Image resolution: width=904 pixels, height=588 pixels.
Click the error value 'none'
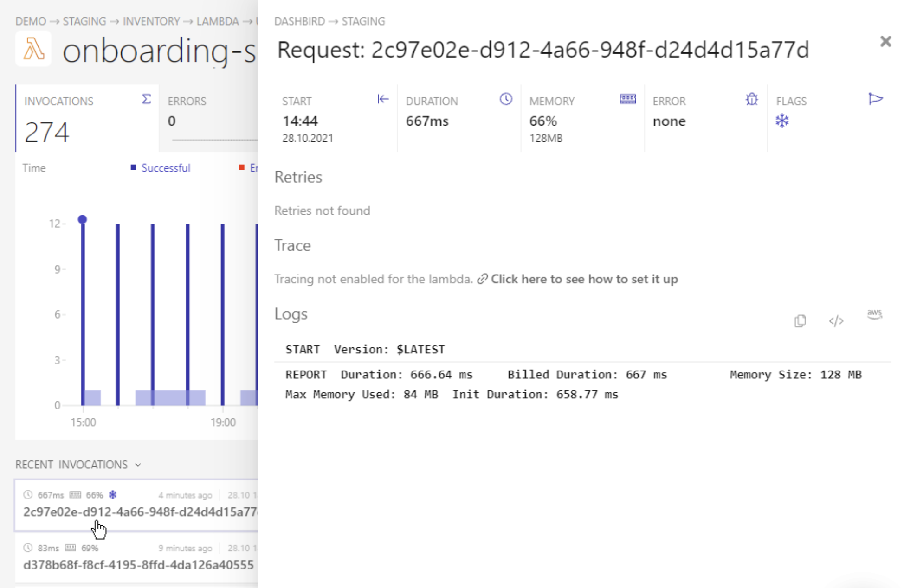click(x=669, y=121)
